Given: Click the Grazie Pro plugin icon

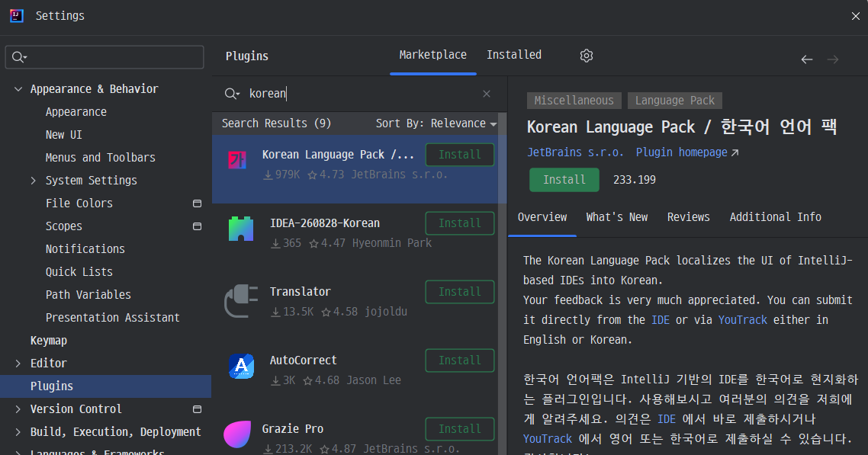Looking at the screenshot, I should [237, 434].
